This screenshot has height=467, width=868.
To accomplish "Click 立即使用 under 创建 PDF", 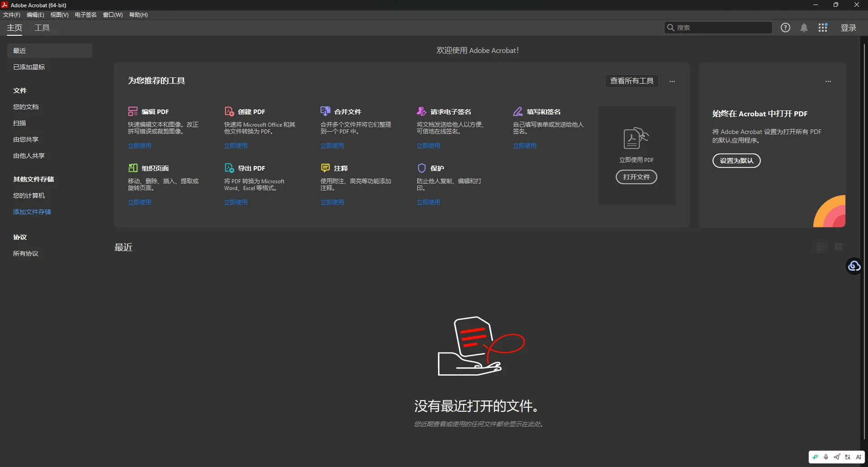I will coord(236,146).
